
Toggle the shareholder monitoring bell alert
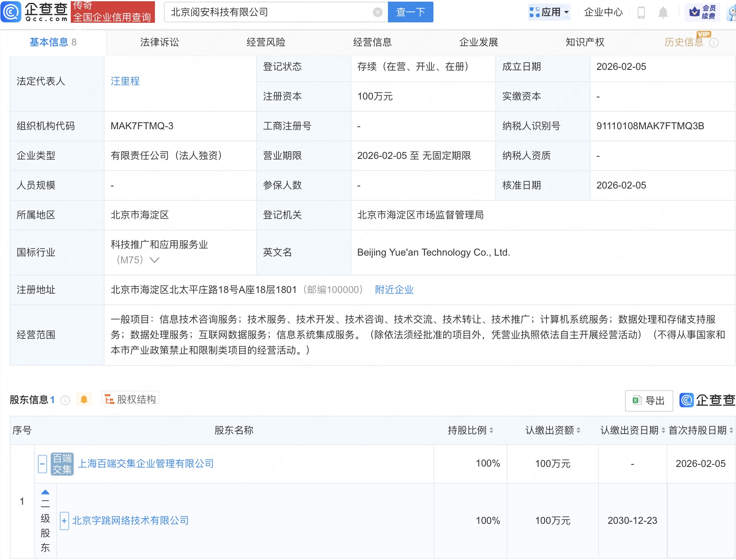(x=84, y=399)
